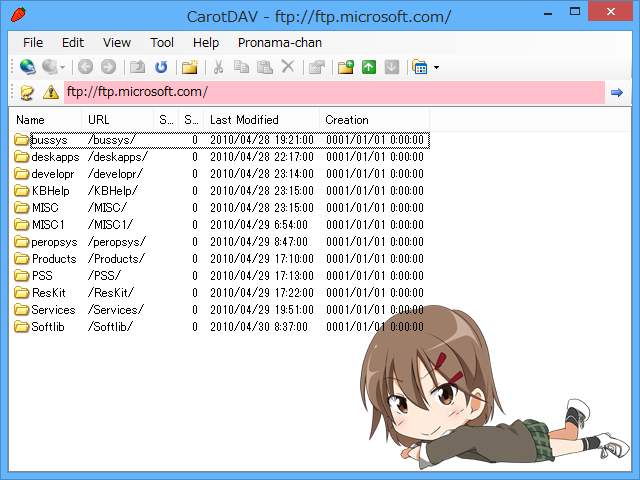Click the yellow warning triangle icon
This screenshot has height=480, width=640.
[51, 92]
